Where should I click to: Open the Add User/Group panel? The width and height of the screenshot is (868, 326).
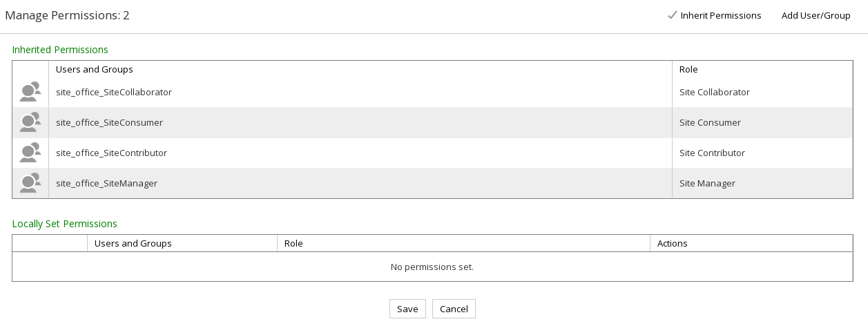point(816,15)
